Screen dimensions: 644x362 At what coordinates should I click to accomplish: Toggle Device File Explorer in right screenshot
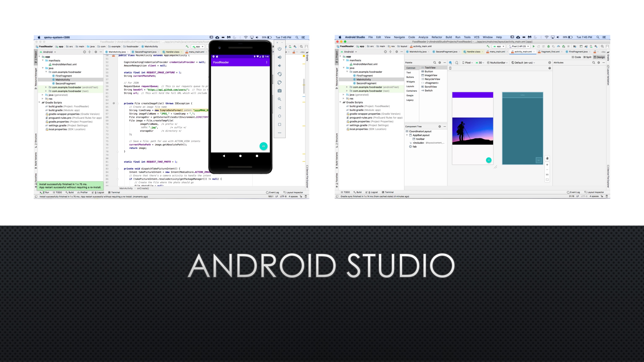click(x=608, y=176)
